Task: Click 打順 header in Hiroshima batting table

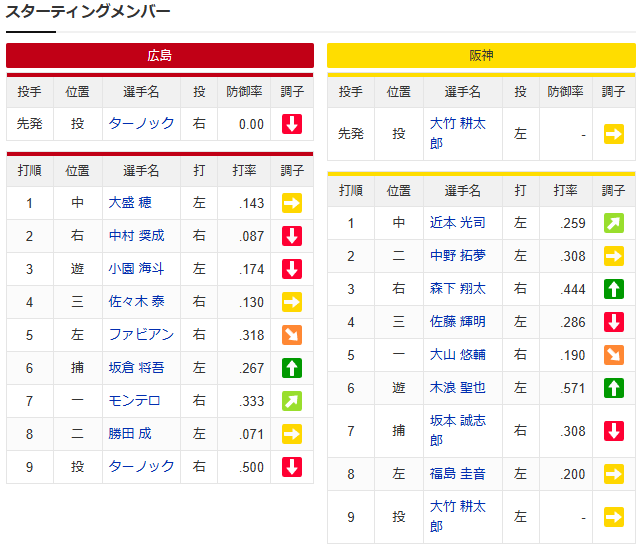Action: (29, 171)
